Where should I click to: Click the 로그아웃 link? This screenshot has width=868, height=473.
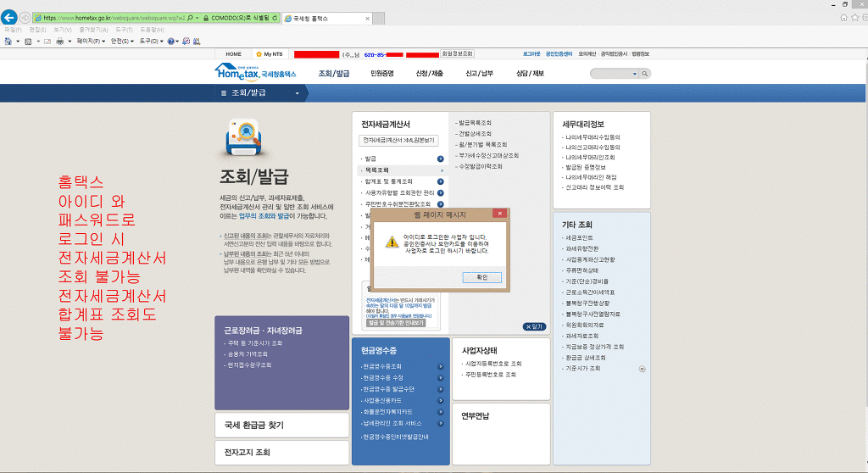(x=532, y=53)
